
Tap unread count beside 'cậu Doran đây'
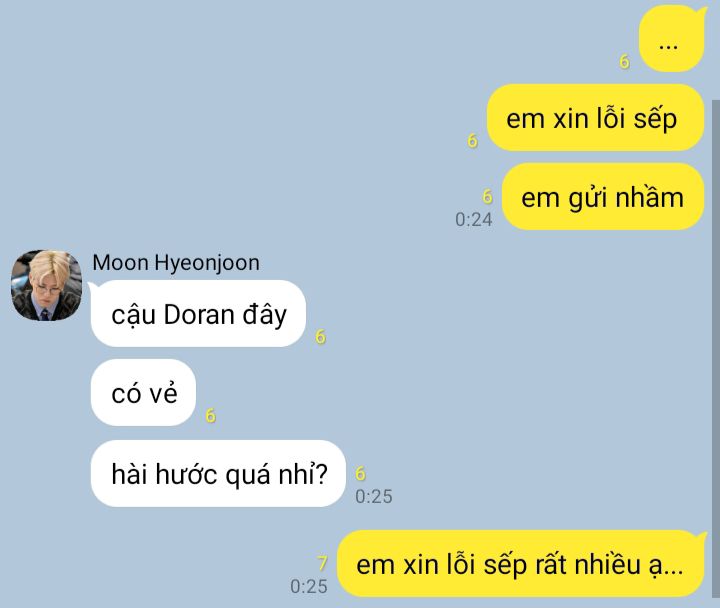point(321,337)
